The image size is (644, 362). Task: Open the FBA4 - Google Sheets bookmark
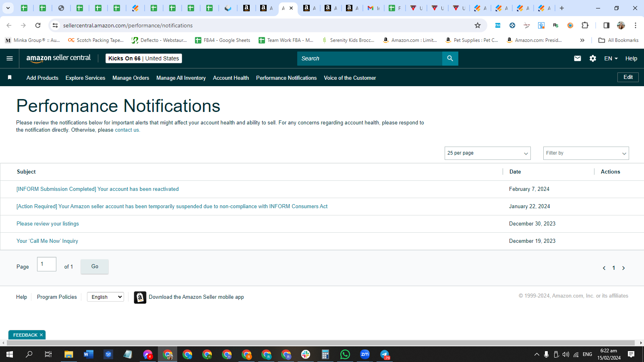point(222,40)
